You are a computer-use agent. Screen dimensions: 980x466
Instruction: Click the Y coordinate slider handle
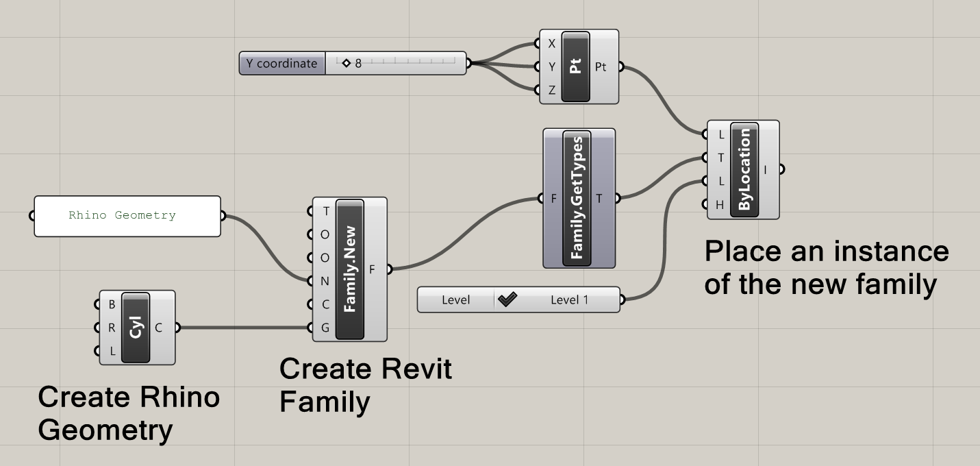[346, 63]
